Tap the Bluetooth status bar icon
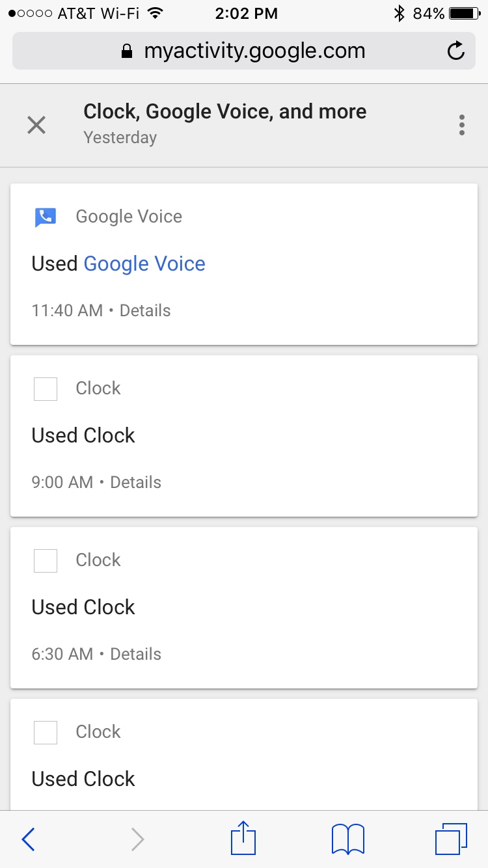488x868 pixels. [400, 14]
